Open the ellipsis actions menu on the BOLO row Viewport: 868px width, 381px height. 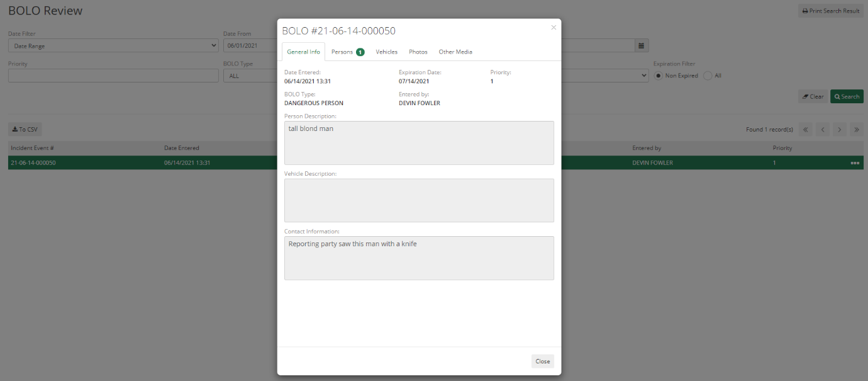[855, 162]
